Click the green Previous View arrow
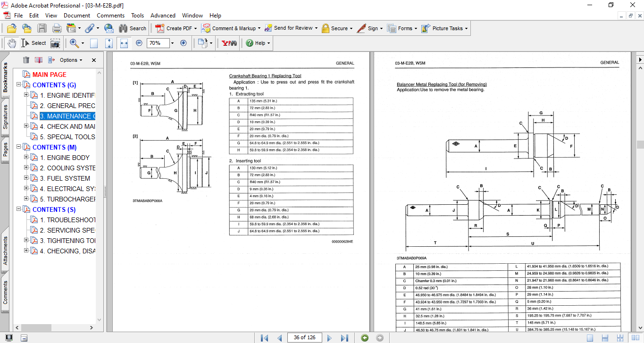644x343 pixels. [364, 338]
